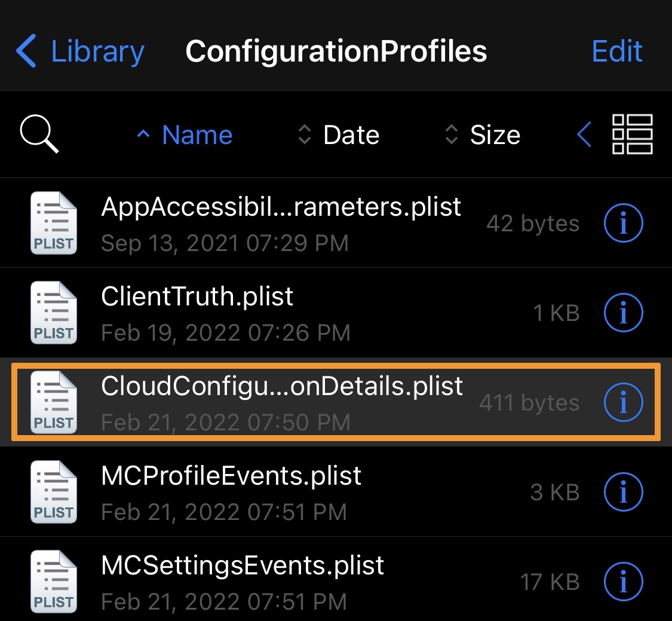Screen dimensions: 672x621
Task: Open the highlighted CloudConfigu...onDetails.plist file
Action: (x=336, y=402)
